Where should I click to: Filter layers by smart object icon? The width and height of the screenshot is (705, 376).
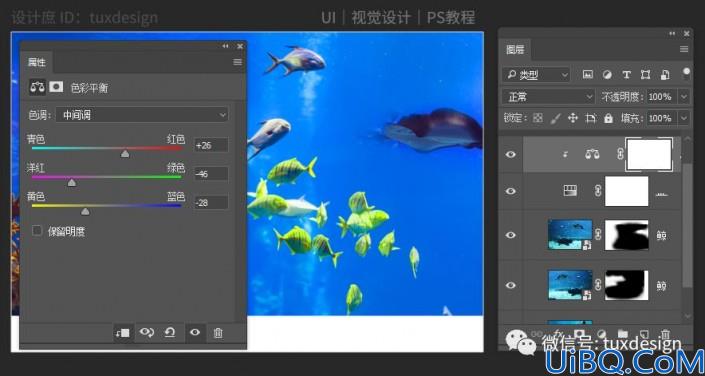pyautogui.click(x=665, y=75)
